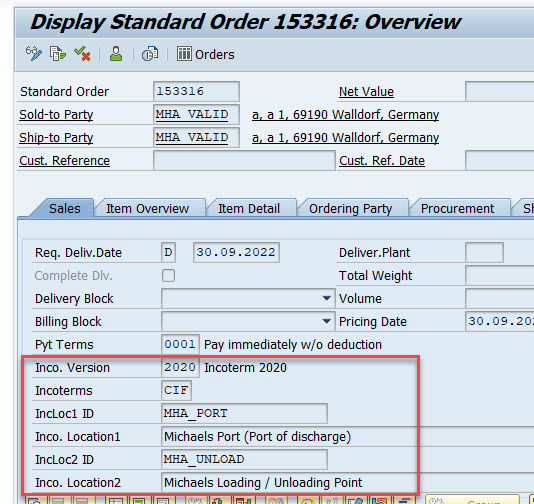Click the Inco. Location1 field Michaels Port
This screenshot has height=504, width=534.
(347, 437)
